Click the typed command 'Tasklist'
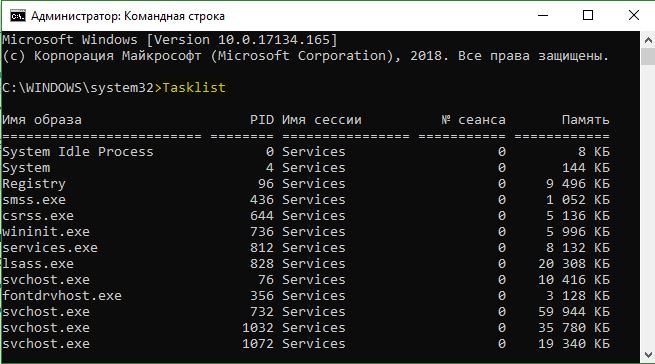 194,88
